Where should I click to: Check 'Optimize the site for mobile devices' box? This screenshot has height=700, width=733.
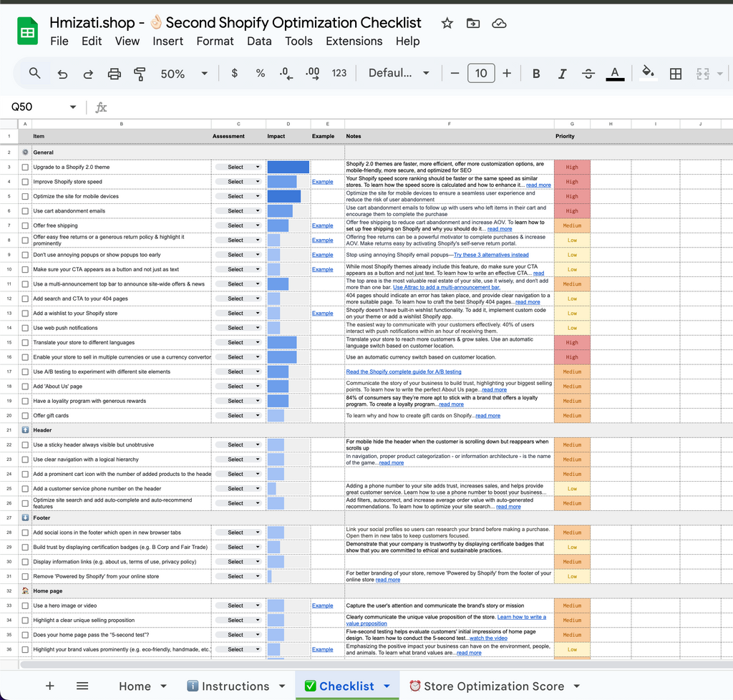click(25, 196)
